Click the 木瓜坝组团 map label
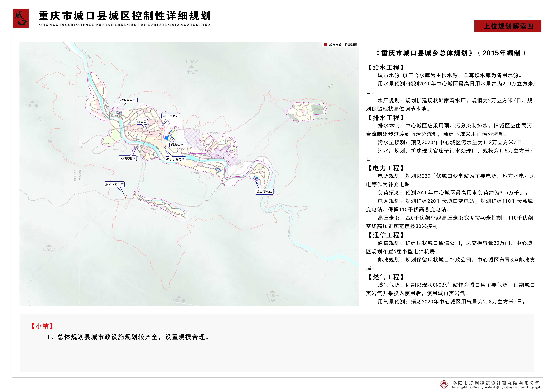 (82, 97)
